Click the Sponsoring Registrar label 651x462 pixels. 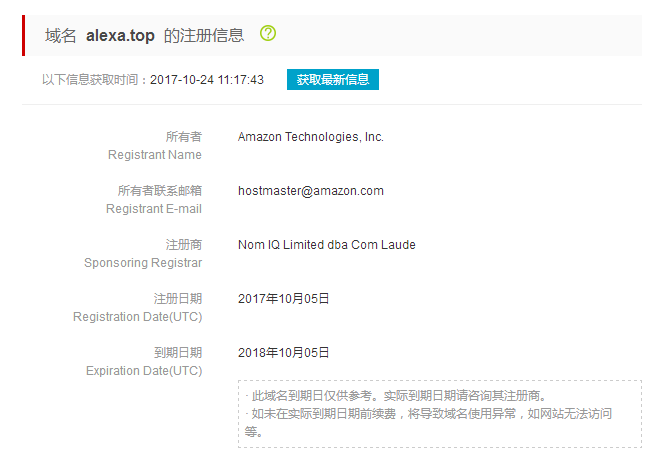click(x=143, y=263)
